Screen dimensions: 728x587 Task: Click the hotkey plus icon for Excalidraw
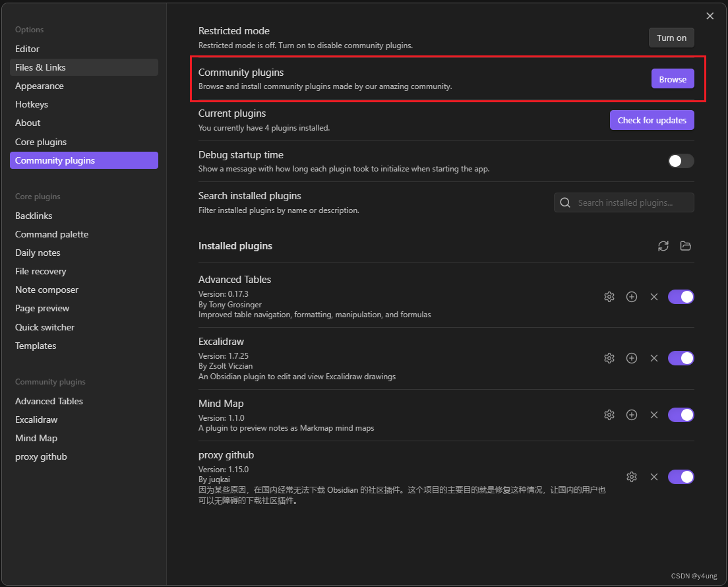(x=632, y=358)
